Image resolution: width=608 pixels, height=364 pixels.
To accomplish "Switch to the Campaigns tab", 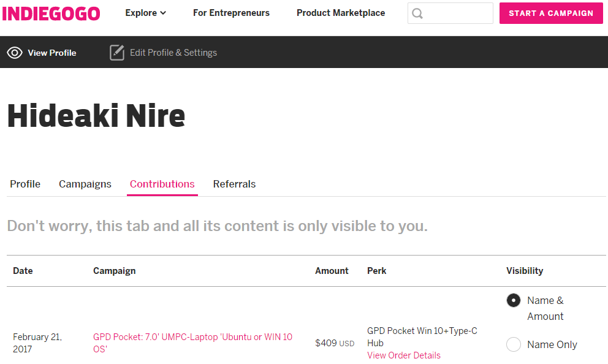I will tap(85, 184).
